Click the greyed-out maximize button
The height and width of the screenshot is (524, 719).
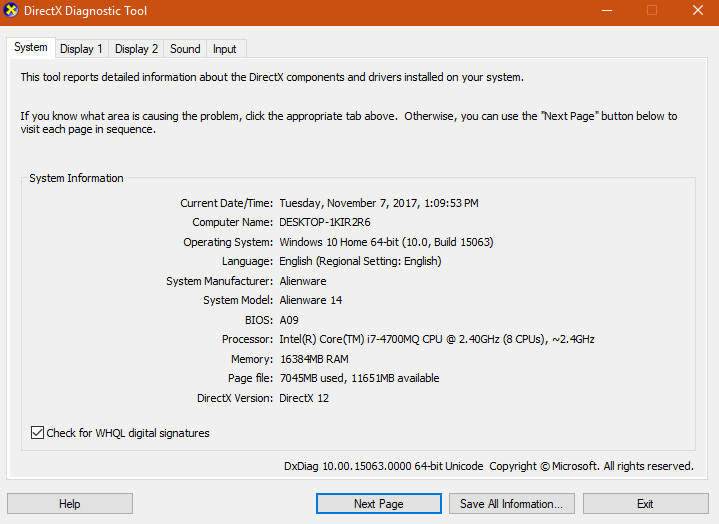pos(652,11)
